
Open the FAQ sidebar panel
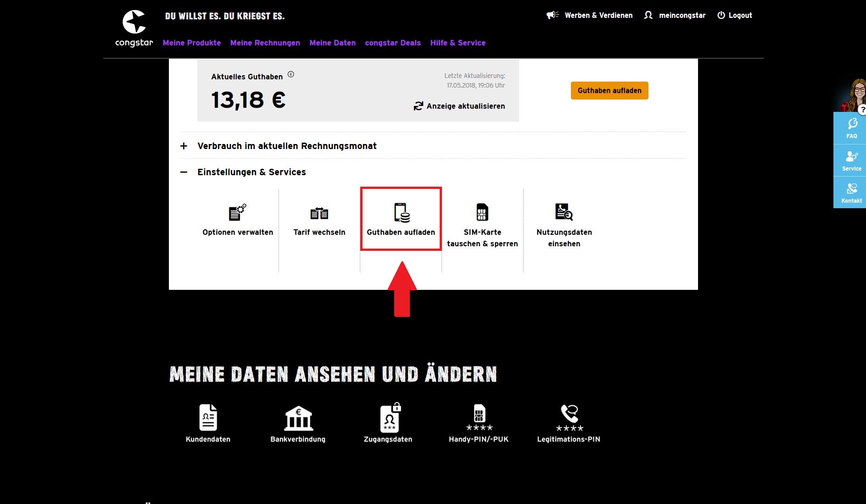tap(851, 128)
